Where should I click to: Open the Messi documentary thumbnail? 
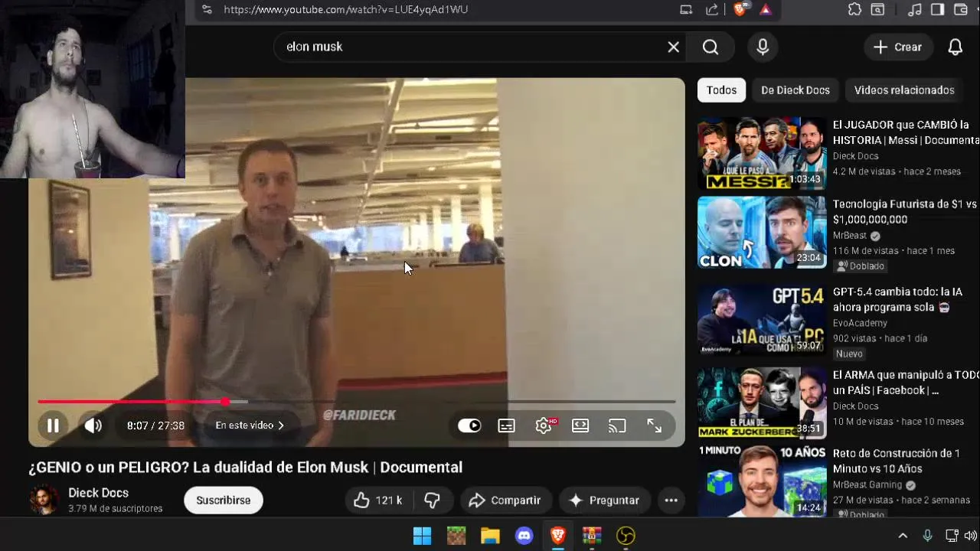(x=762, y=153)
